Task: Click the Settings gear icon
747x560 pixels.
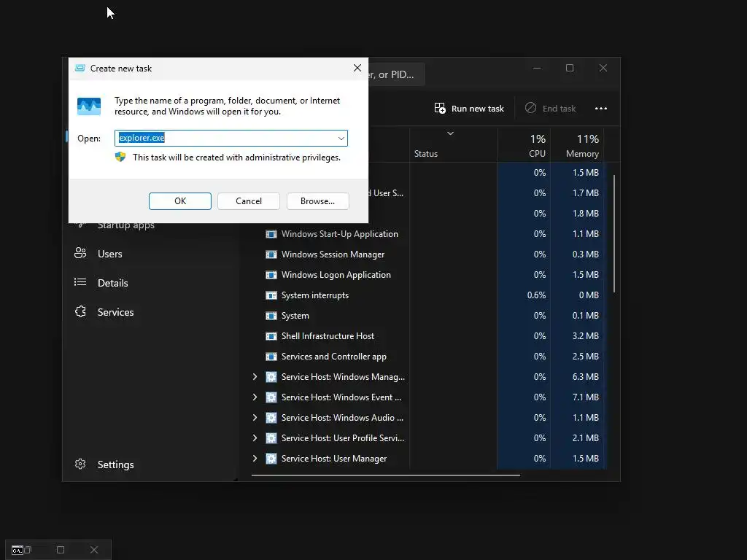Action: pyautogui.click(x=80, y=464)
